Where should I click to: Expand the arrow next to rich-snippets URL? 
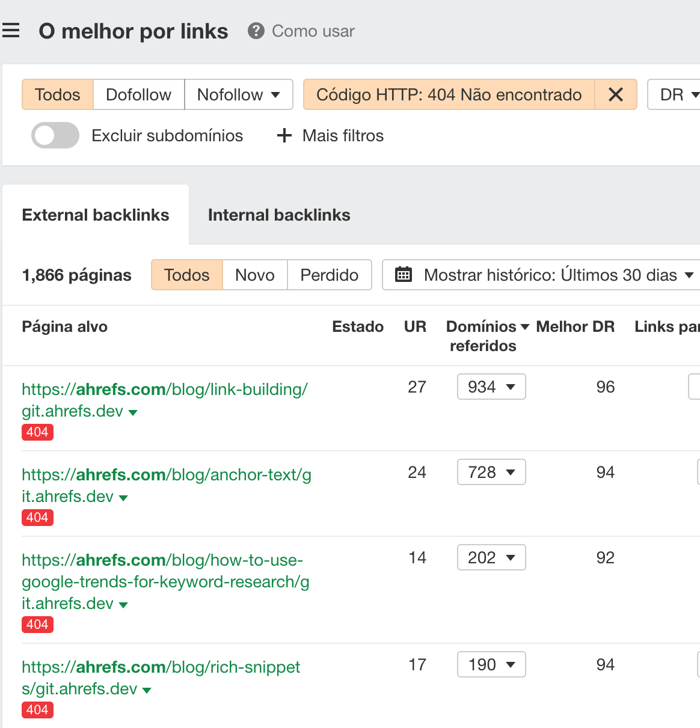(147, 690)
